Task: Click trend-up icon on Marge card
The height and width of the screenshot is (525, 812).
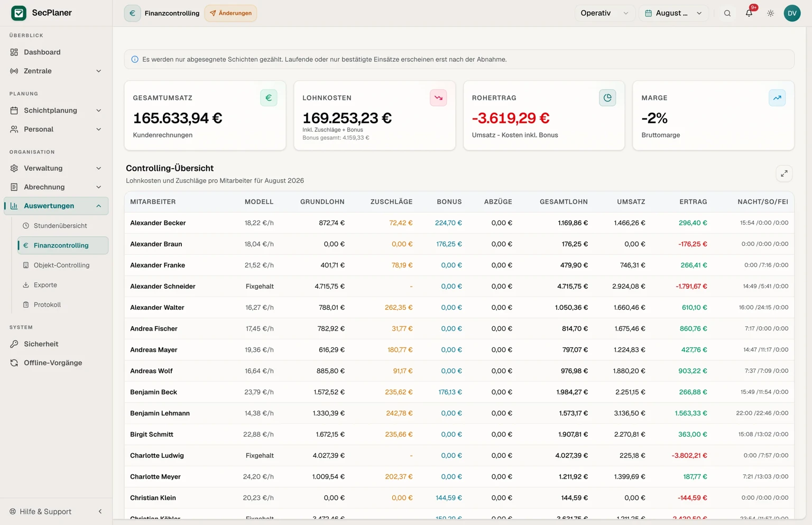Action: click(777, 98)
